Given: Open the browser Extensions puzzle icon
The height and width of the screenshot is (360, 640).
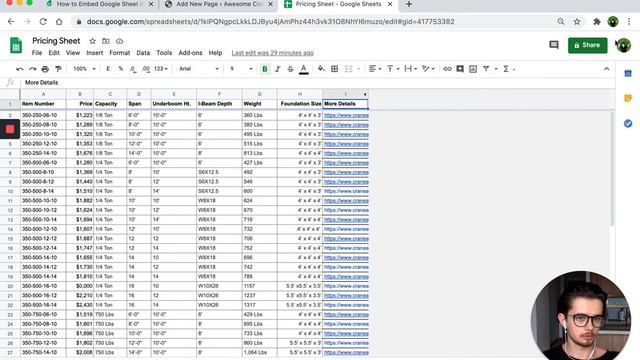Looking at the screenshot, I should click(596, 22).
